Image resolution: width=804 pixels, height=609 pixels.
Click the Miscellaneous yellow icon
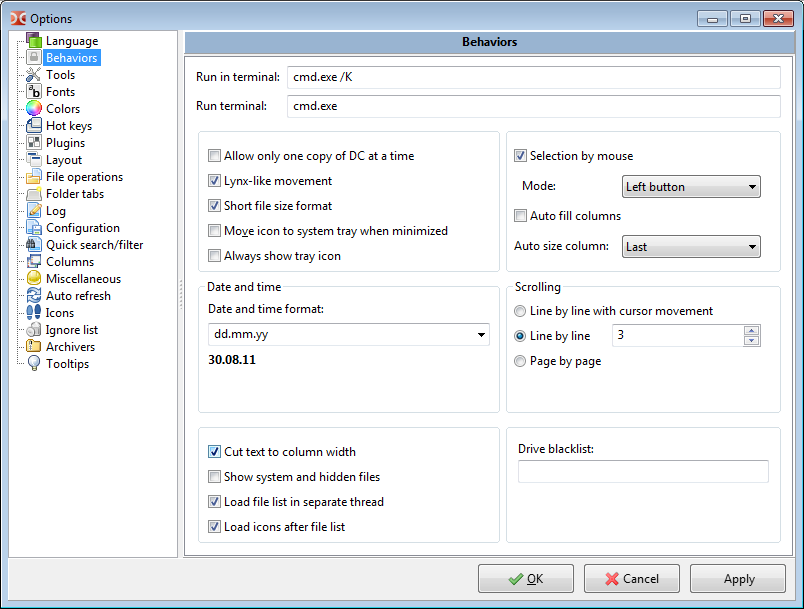[34, 278]
